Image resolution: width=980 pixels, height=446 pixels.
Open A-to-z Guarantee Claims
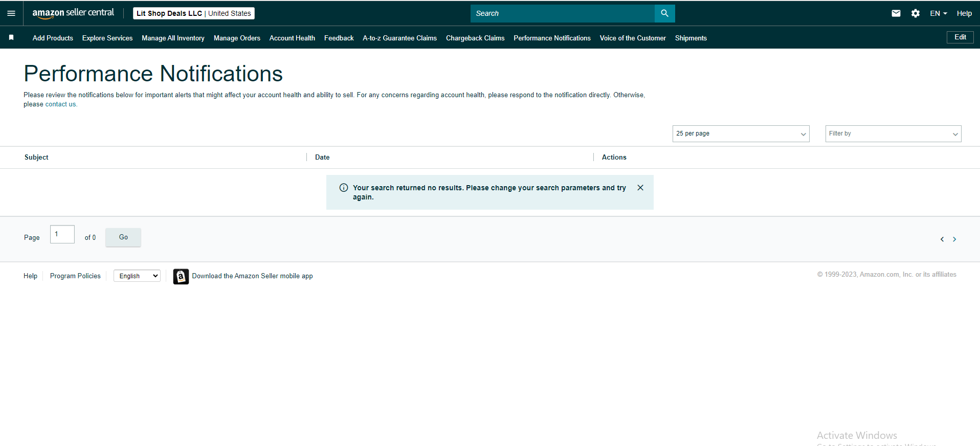click(399, 38)
